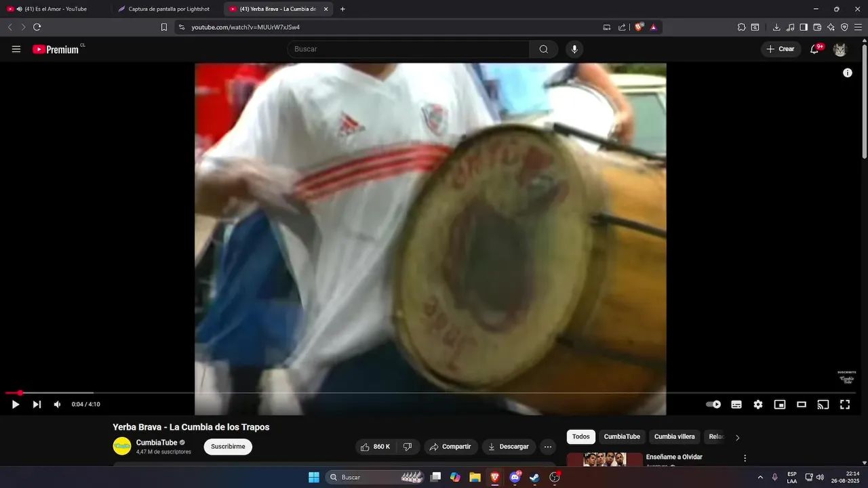Skip to the next video
This screenshot has height=488, width=868.
pyautogui.click(x=37, y=405)
